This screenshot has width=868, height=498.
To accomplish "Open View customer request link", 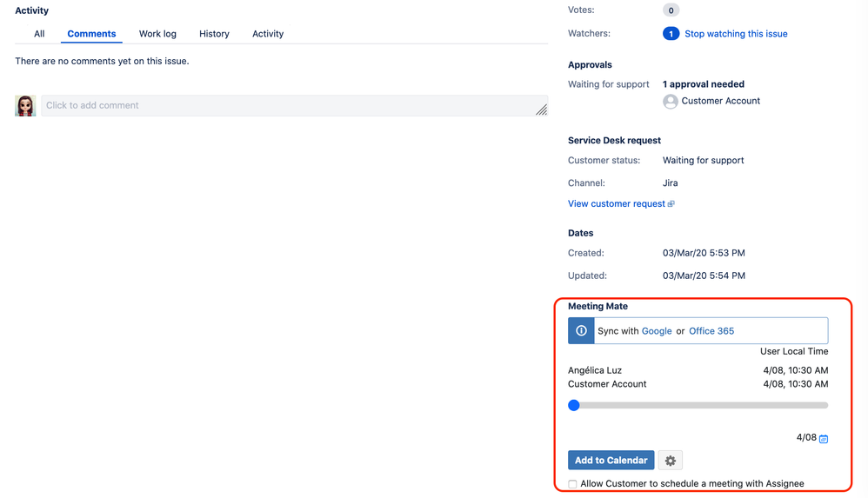I will [616, 203].
